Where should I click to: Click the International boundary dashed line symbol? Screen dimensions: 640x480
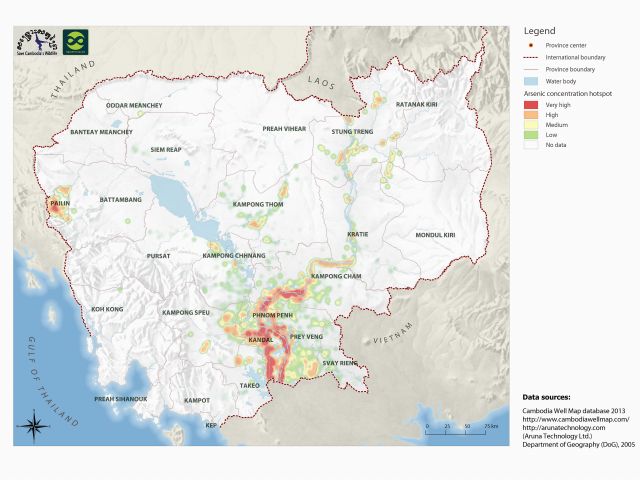click(530, 58)
